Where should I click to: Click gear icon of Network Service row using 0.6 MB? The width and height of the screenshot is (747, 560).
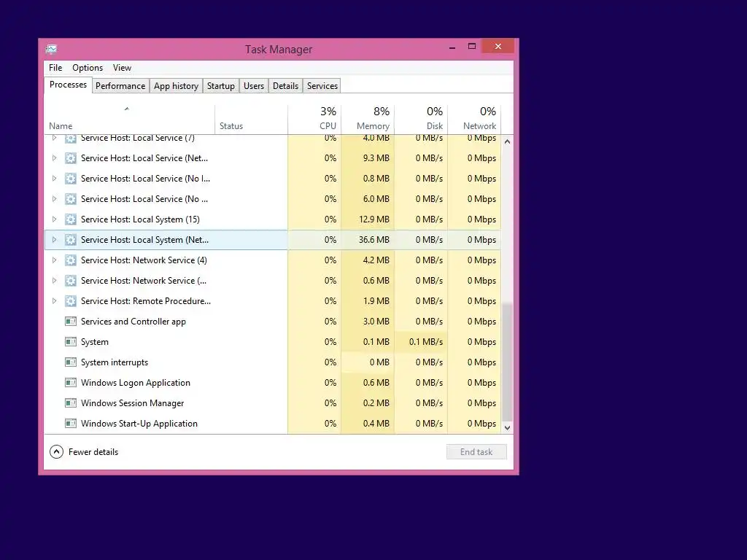point(71,281)
